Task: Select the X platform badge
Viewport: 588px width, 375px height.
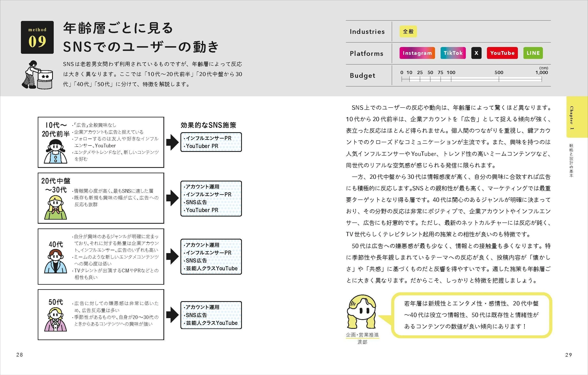Action: tap(476, 53)
